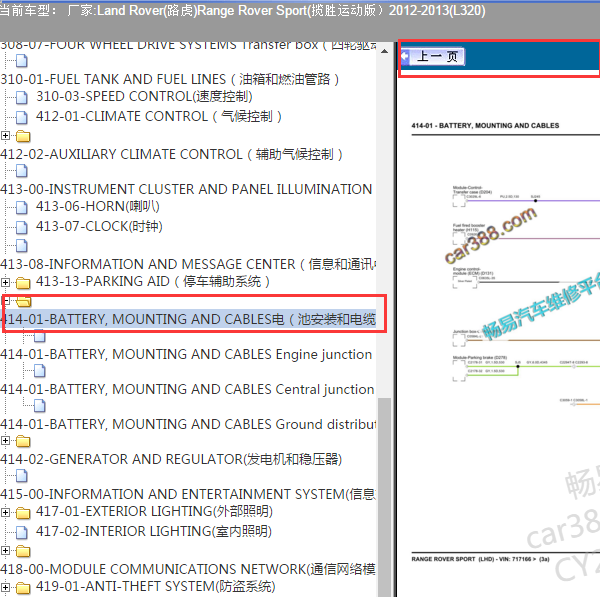
Task: Select 412-01-CLIMATE CONTROL(气候控制) entry
Action: [x=159, y=116]
